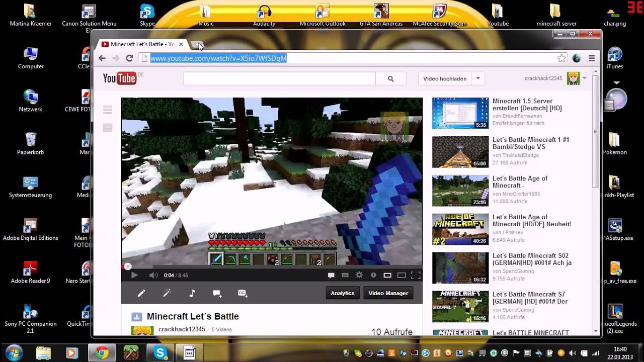Open Enhancements magic wand icon
The height and width of the screenshot is (362, 644).
(x=167, y=293)
